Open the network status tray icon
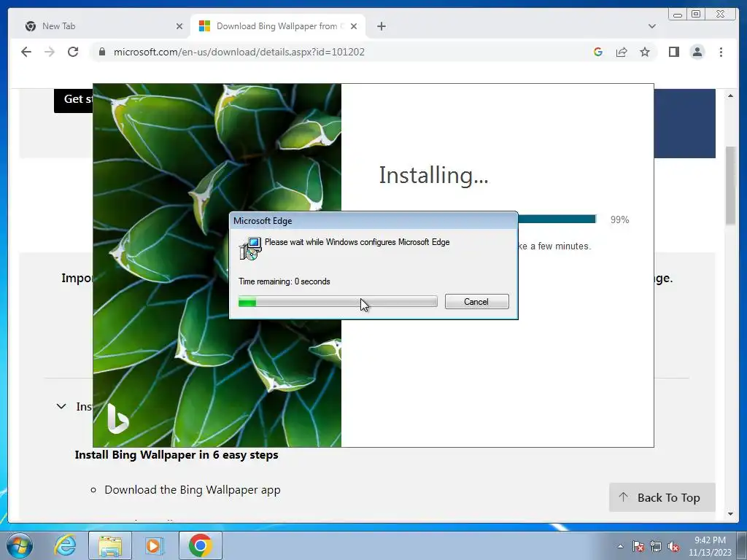The image size is (747, 560). point(656,546)
